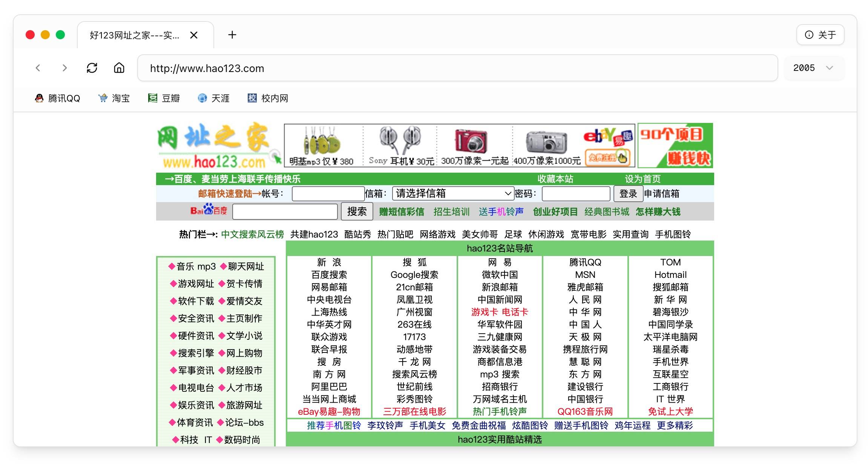Screen dimensions: 868x466
Task: Select 足球 in the hot bar
Action: 513,234
